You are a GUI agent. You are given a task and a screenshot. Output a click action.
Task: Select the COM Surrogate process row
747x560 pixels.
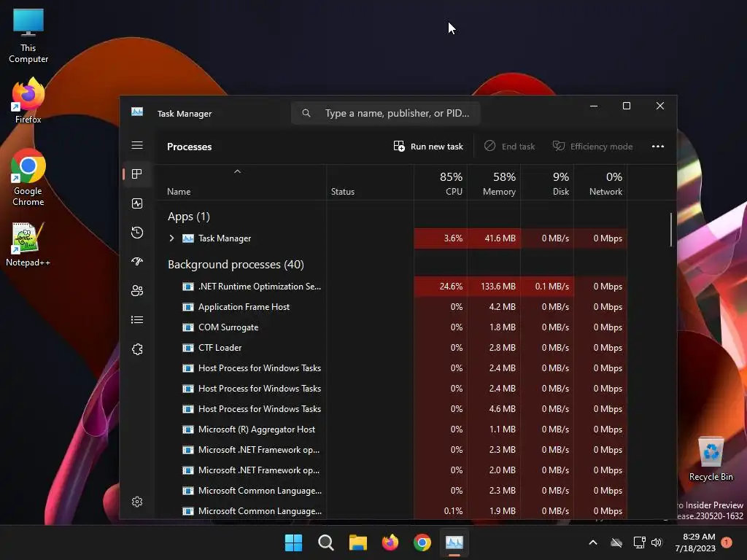[x=392, y=327]
